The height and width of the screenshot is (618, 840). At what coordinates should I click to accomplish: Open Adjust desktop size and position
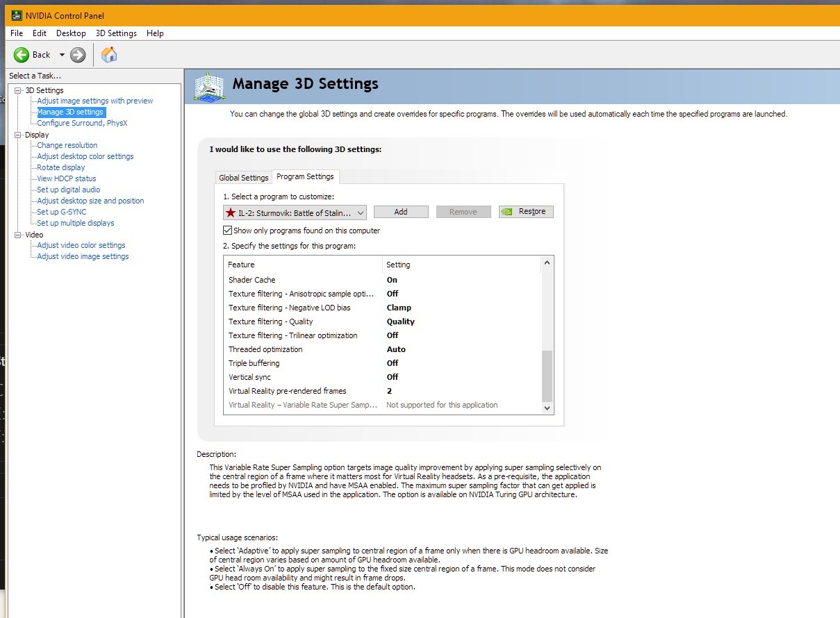(x=90, y=201)
